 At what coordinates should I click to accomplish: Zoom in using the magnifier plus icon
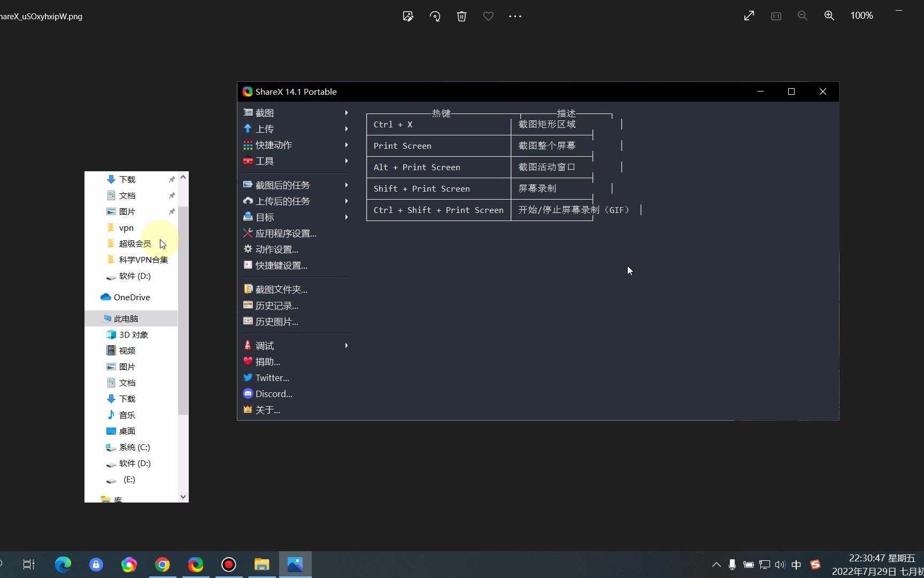pos(829,16)
